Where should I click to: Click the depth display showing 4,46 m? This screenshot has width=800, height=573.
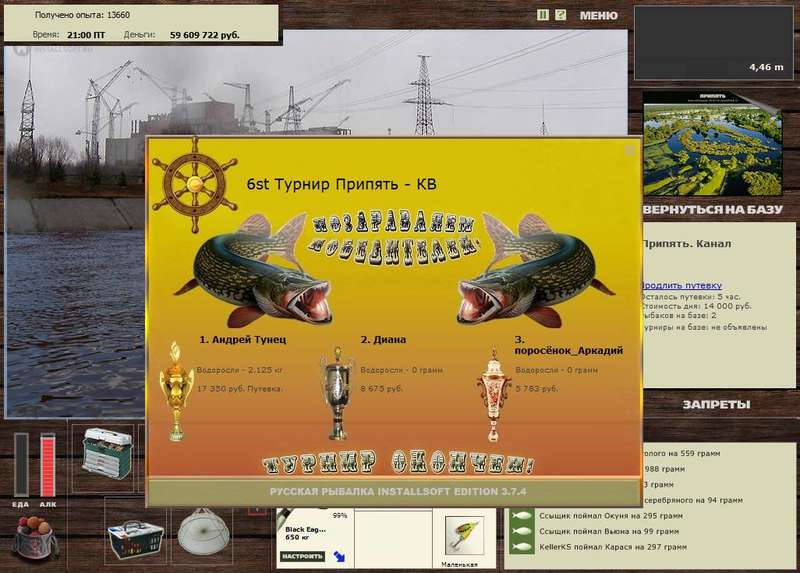[713, 43]
